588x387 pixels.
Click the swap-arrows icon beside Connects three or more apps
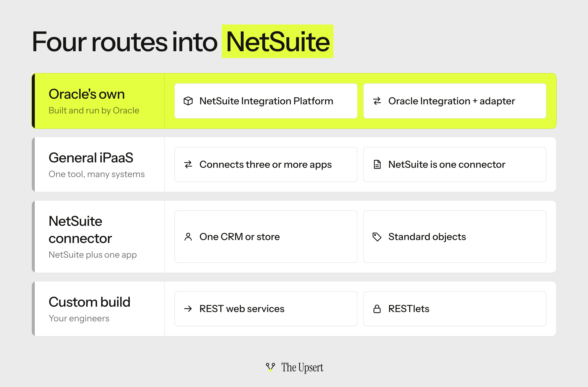pyautogui.click(x=188, y=165)
